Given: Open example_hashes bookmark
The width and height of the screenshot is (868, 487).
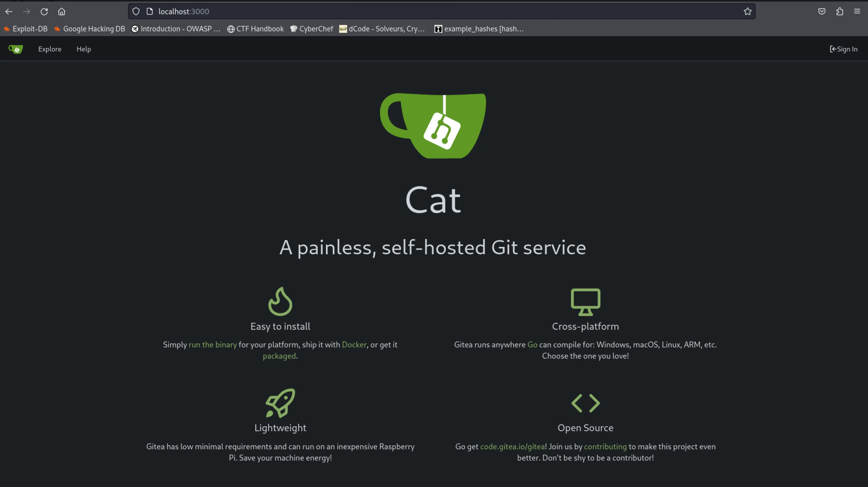Looking at the screenshot, I should coord(479,29).
